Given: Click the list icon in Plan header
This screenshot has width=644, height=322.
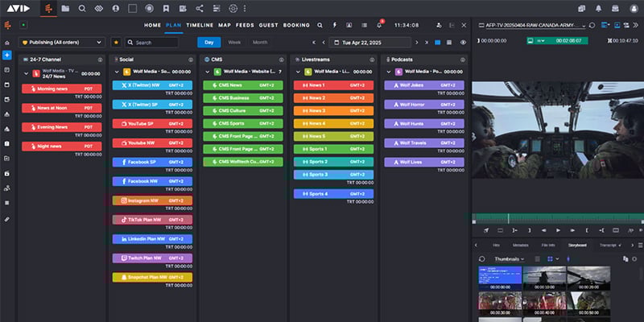Looking at the screenshot, I should (x=365, y=25).
